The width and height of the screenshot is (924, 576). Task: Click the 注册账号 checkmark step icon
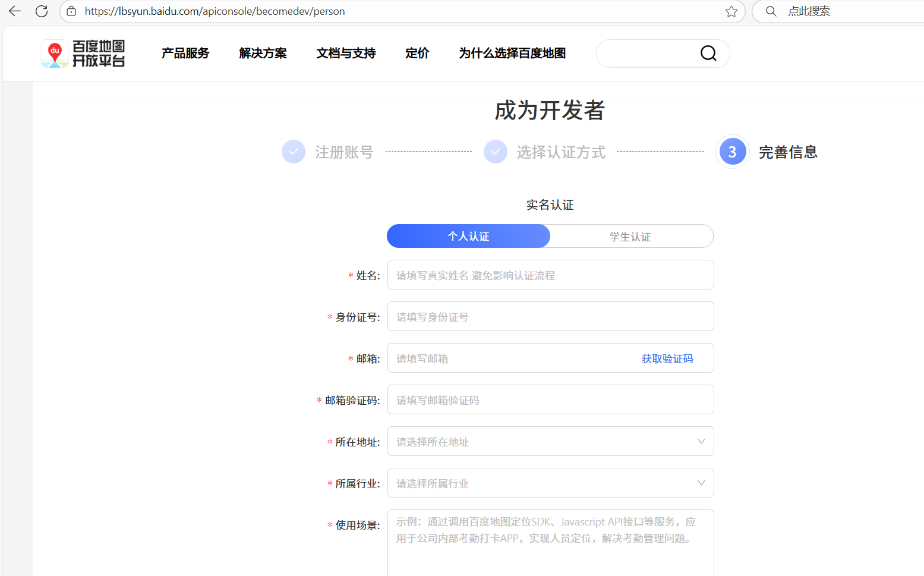(294, 152)
